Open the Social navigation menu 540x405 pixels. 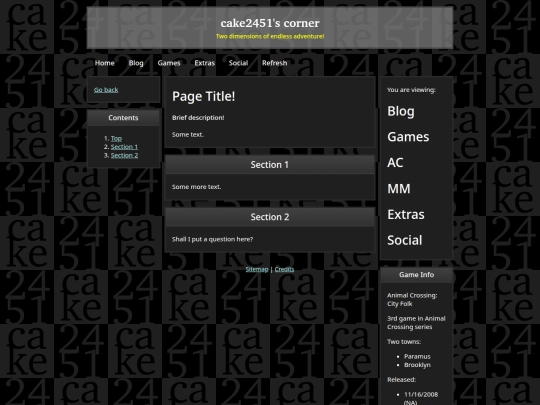pyautogui.click(x=238, y=63)
